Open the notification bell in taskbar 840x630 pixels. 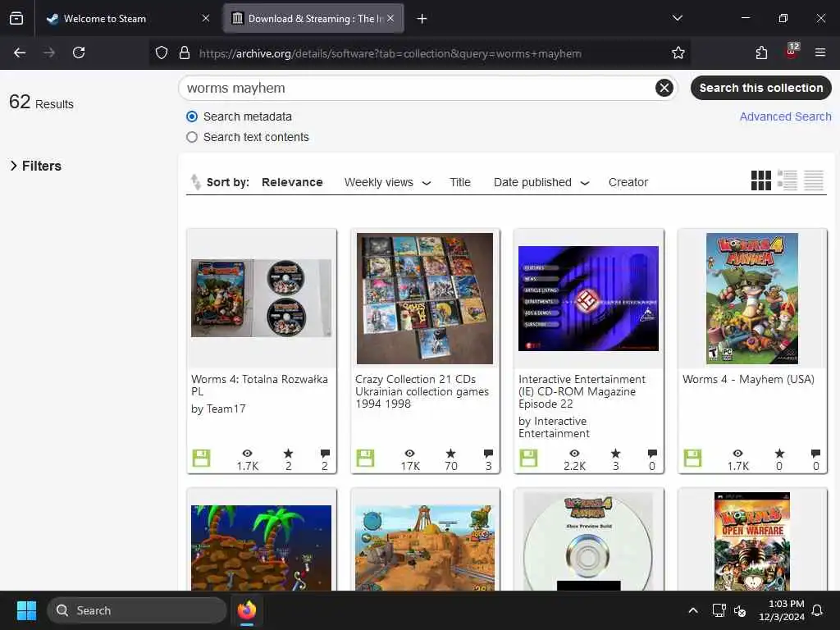[x=818, y=610]
